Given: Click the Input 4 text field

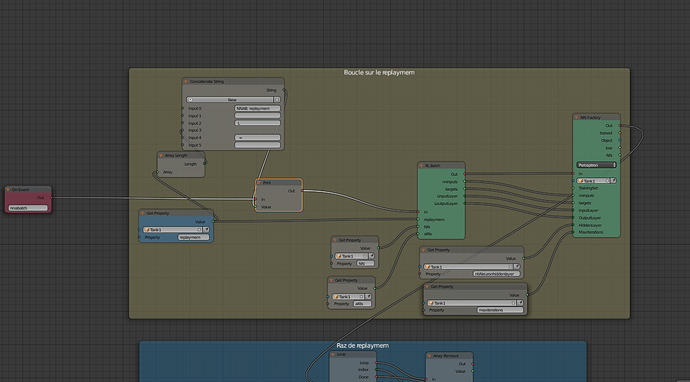Looking at the screenshot, I should 257,138.
